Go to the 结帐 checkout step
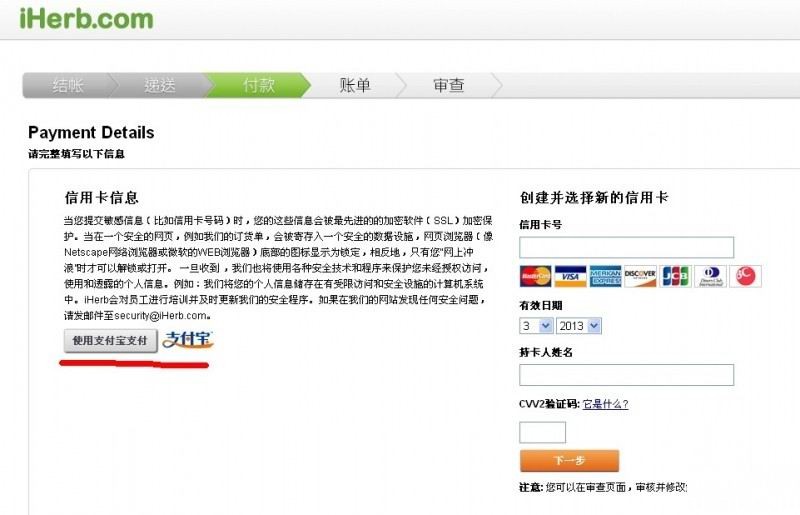The image size is (800, 515). [x=68, y=85]
